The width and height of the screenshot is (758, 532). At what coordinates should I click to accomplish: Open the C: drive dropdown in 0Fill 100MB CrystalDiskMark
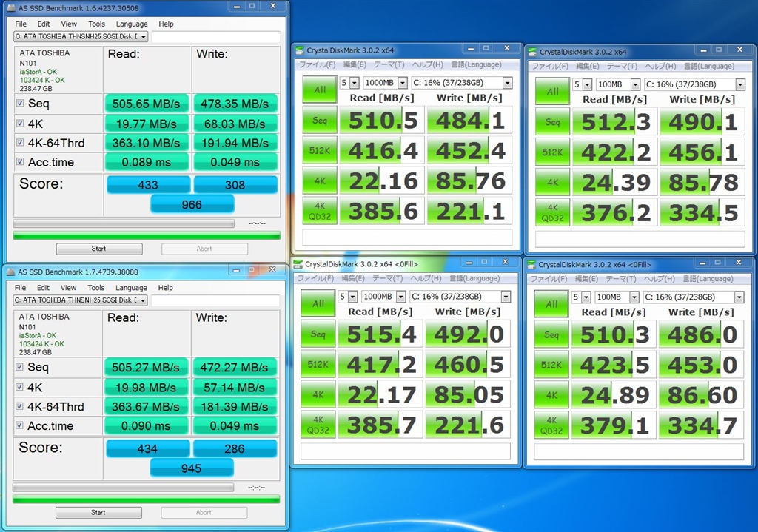tap(739, 297)
